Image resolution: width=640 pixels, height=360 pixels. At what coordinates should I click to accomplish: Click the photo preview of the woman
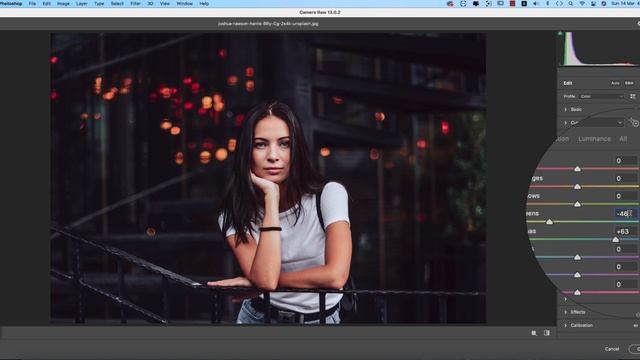[268, 178]
